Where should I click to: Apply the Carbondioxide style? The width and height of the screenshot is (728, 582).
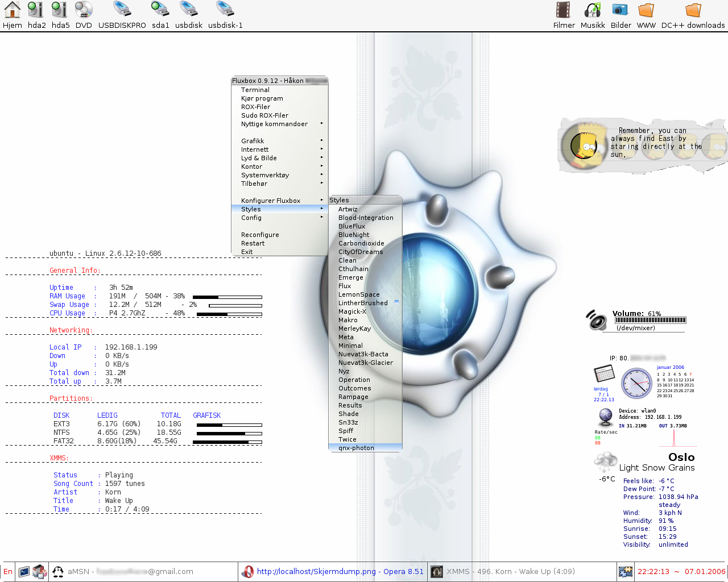pyautogui.click(x=365, y=243)
